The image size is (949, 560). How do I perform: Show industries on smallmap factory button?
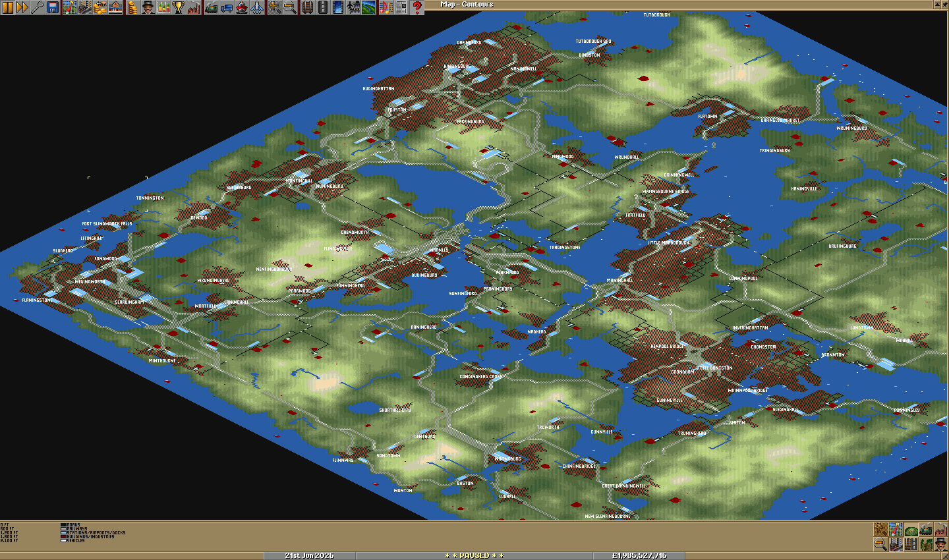pyautogui.click(x=940, y=530)
